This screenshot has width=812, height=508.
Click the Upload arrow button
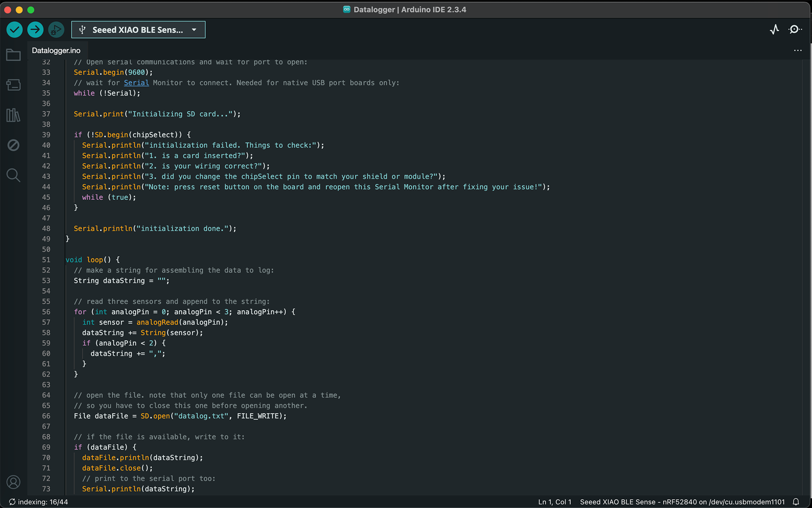click(35, 30)
